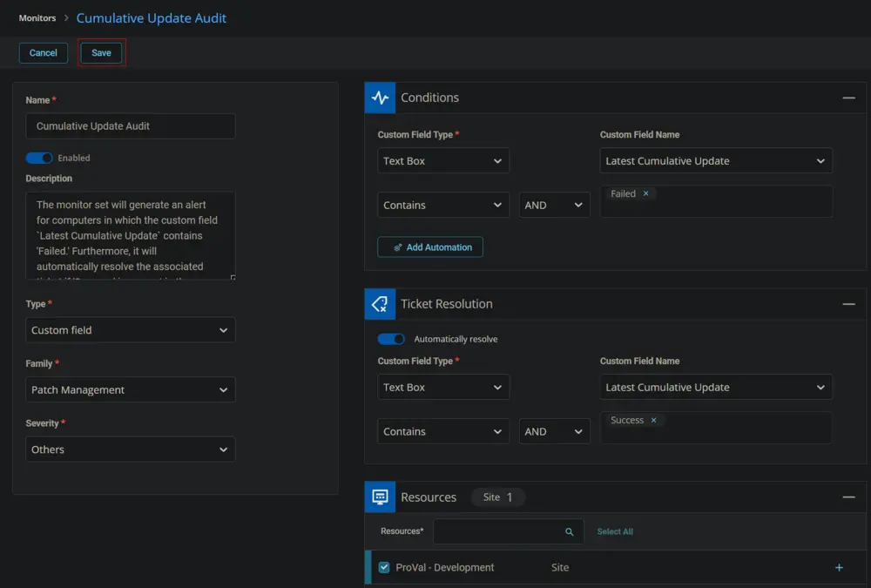Go to Monitors in the breadcrumb
Screen dimensions: 871x588
[37, 17]
